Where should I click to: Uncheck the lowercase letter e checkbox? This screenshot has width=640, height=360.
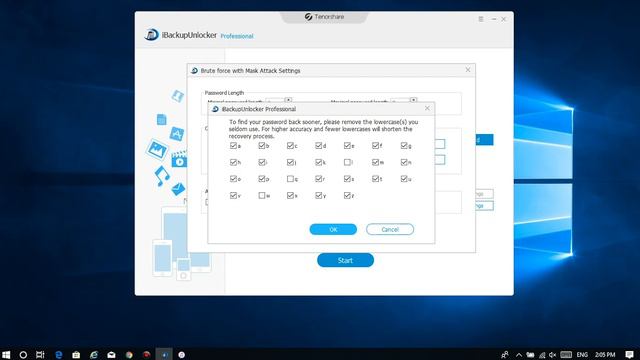point(347,145)
